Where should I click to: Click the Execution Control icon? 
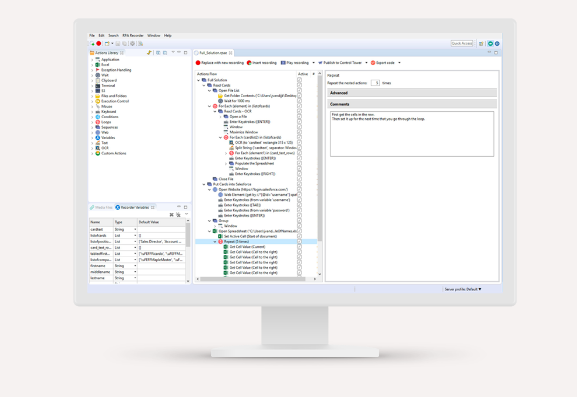pos(98,101)
